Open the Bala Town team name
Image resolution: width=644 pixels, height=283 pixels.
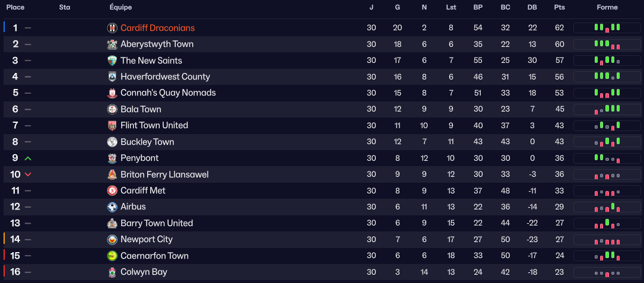(x=141, y=109)
